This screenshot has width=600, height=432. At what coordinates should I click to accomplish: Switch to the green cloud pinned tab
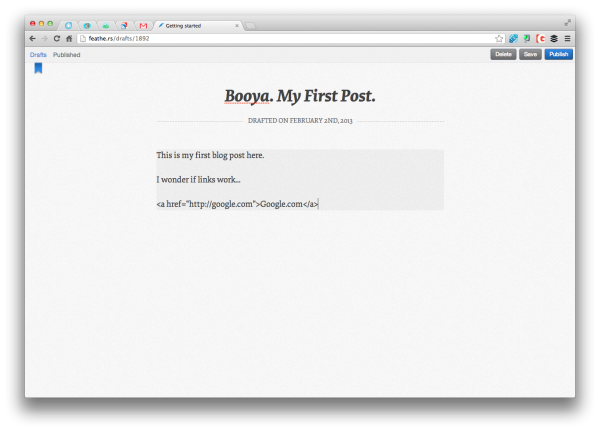pyautogui.click(x=106, y=26)
